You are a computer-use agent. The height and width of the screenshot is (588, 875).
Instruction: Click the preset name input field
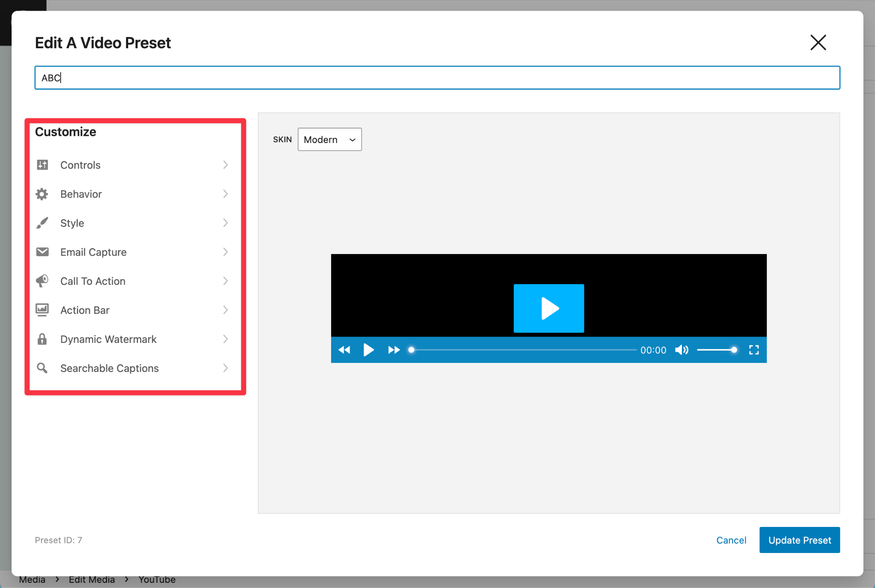[437, 77]
